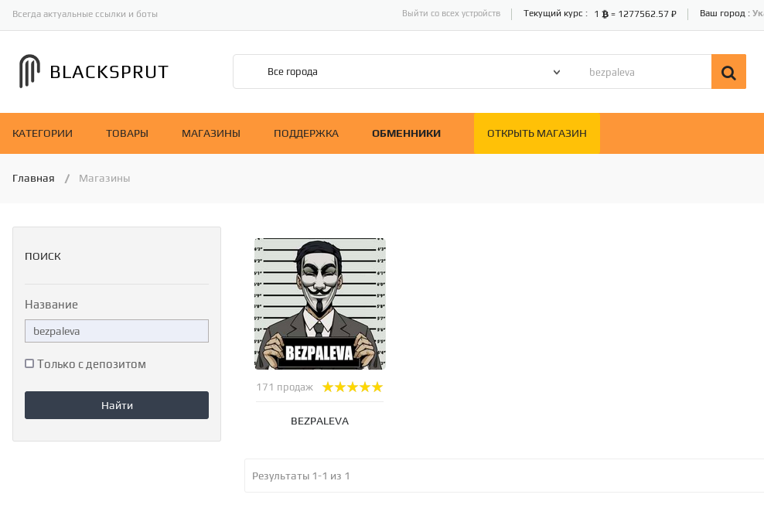The image size is (764, 532).
Task: Click the bitcoin Текущий курс rate text
Action: (600, 14)
